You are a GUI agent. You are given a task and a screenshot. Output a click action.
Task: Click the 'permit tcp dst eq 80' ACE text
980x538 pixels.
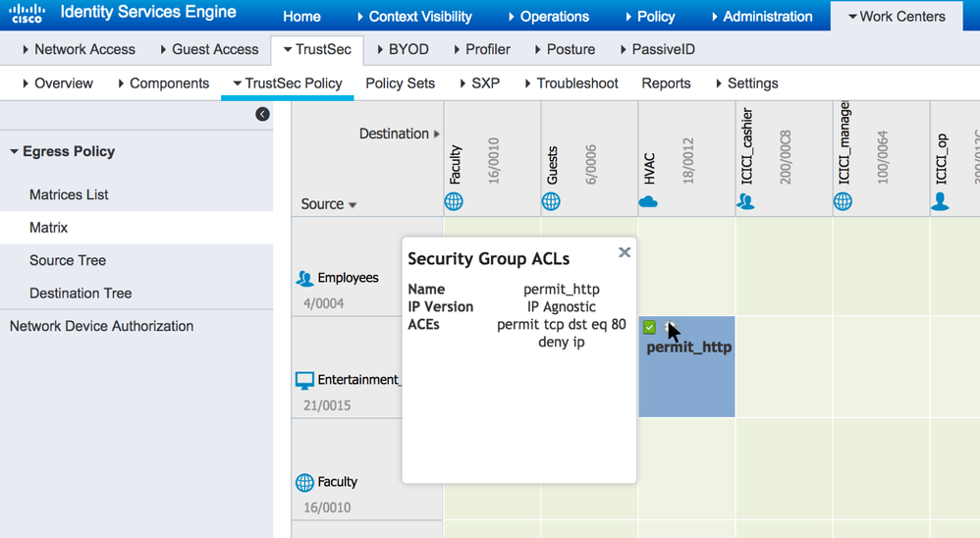(562, 324)
